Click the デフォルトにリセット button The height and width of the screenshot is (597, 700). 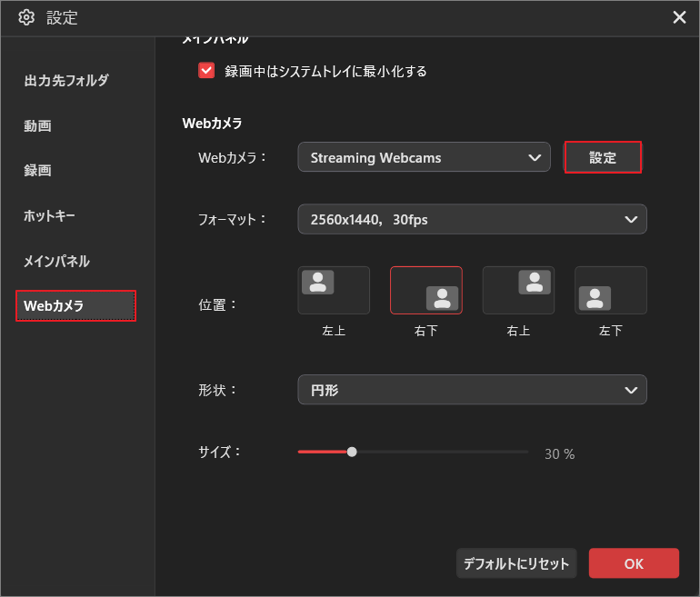tap(516, 563)
